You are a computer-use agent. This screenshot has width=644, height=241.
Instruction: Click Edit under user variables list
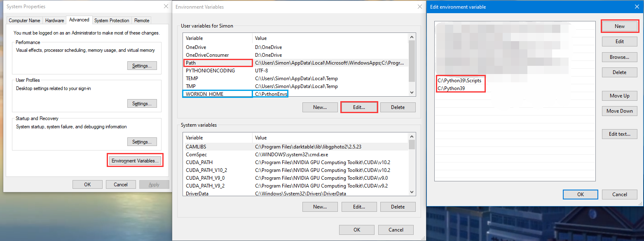(x=359, y=107)
